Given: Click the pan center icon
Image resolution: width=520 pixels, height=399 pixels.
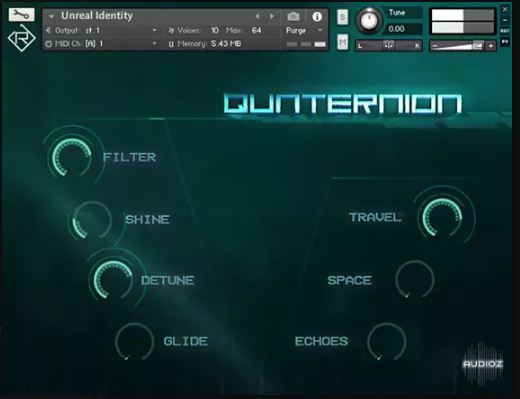Looking at the screenshot, I should click(x=388, y=45).
